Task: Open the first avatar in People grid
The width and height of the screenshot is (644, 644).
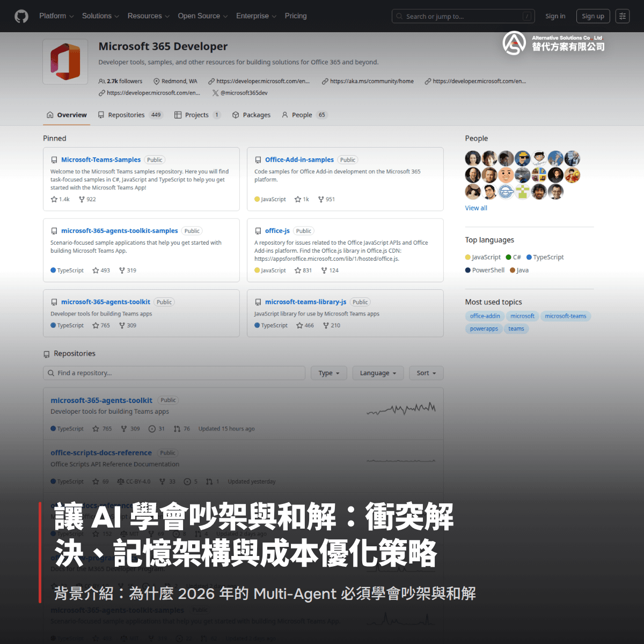Action: pyautogui.click(x=473, y=158)
